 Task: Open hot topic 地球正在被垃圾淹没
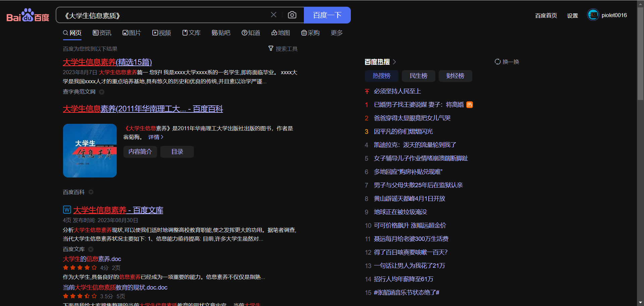click(x=400, y=212)
